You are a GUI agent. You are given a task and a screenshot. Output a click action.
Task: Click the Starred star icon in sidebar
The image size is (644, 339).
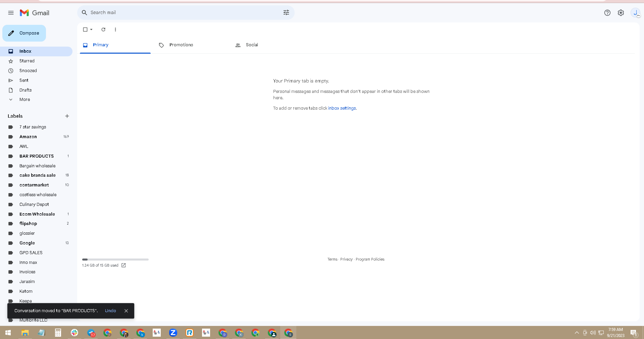coord(11,61)
